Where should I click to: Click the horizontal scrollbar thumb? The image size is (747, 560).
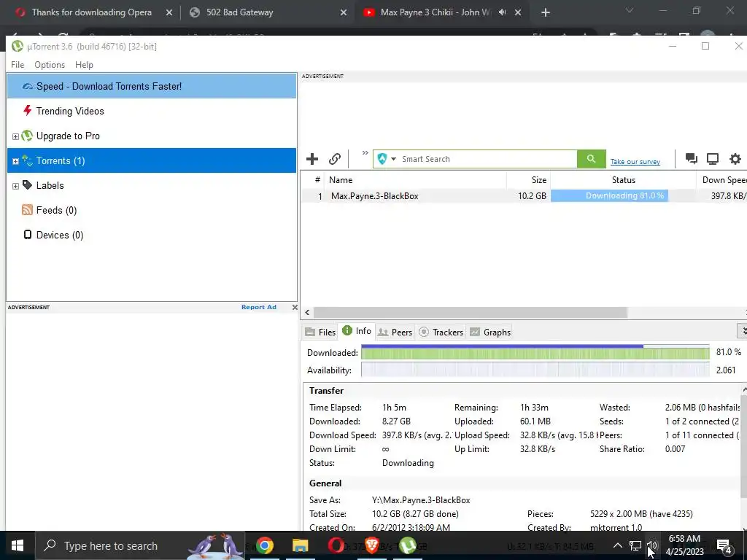(471, 312)
